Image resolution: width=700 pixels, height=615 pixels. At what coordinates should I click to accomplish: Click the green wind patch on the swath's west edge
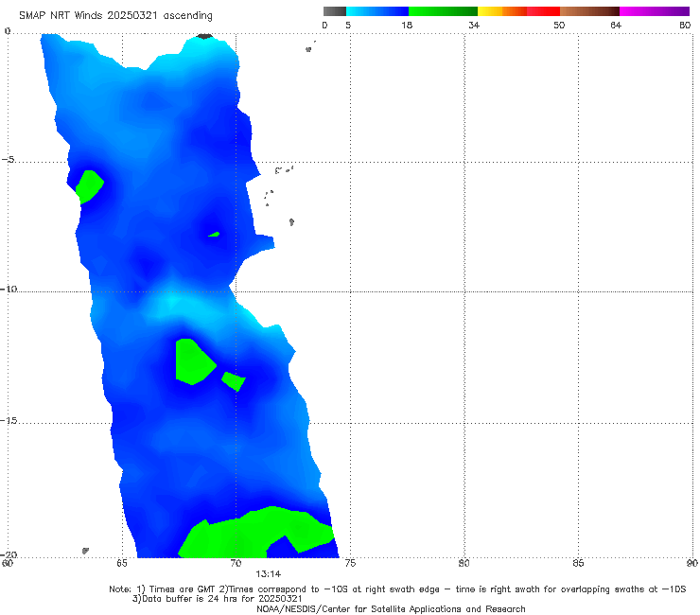[x=89, y=186]
